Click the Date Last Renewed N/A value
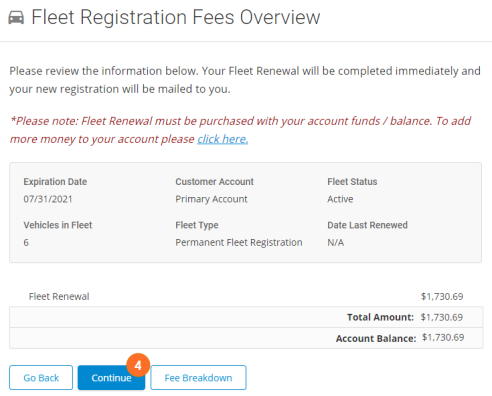The image size is (492, 396). click(x=335, y=242)
